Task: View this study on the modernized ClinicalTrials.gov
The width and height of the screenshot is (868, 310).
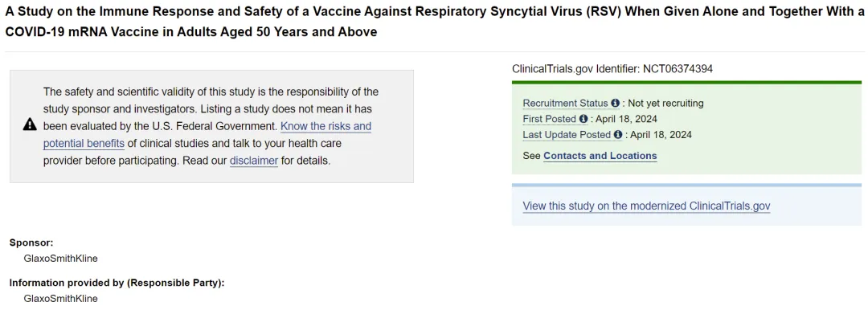Action: tap(646, 206)
